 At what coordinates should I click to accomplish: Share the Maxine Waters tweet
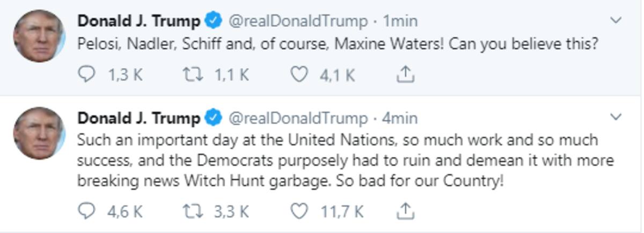(x=405, y=74)
